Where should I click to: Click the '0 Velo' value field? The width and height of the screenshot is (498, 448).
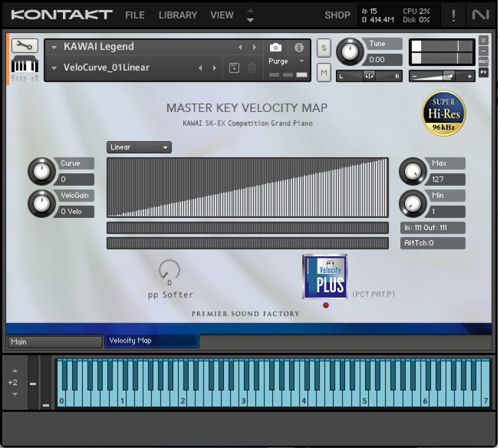76,211
